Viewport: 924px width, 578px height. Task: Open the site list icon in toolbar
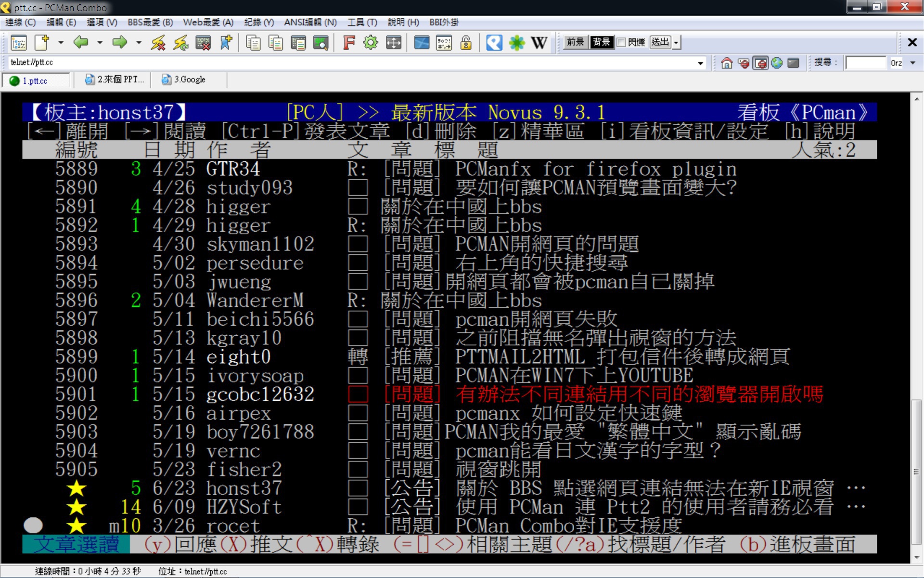click(x=19, y=43)
